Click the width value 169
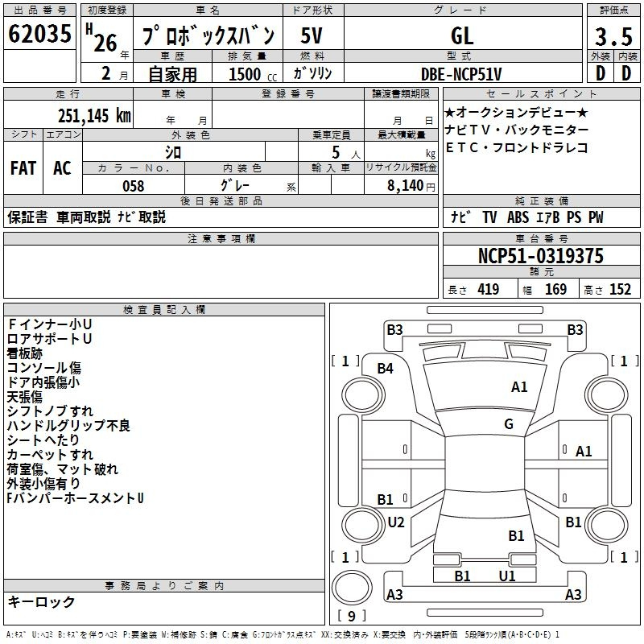The width and height of the screenshot is (644, 644). pos(555,289)
